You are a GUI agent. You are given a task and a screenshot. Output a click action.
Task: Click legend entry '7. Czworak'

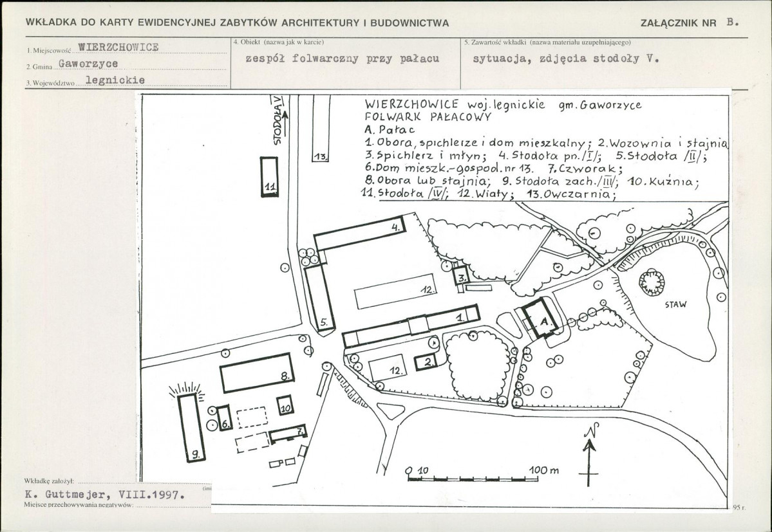pyautogui.click(x=585, y=169)
